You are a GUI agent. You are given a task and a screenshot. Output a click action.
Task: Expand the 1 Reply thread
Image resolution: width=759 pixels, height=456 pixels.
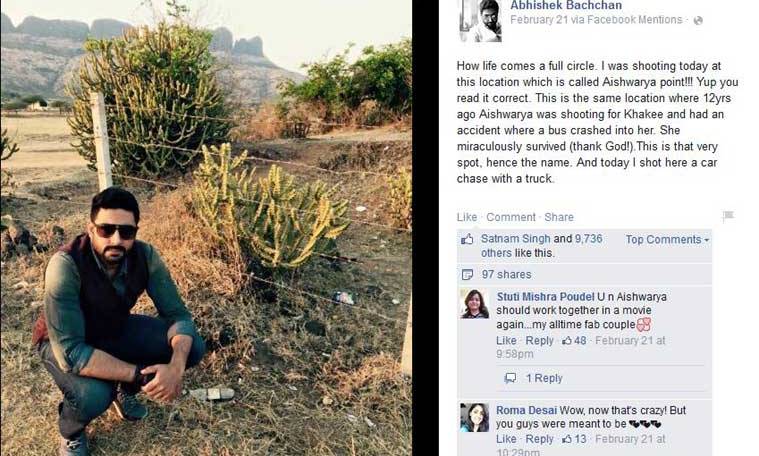pyautogui.click(x=544, y=378)
